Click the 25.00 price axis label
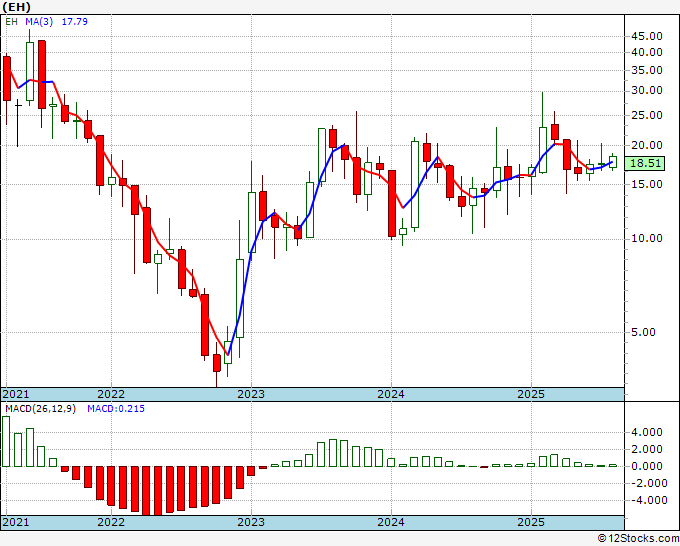The image size is (680, 546). (647, 115)
